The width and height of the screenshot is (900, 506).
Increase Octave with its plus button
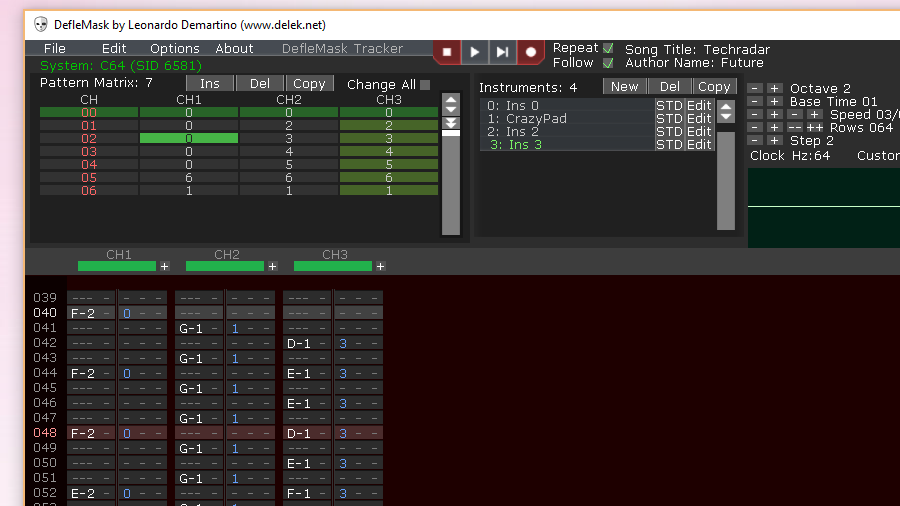tap(774, 88)
